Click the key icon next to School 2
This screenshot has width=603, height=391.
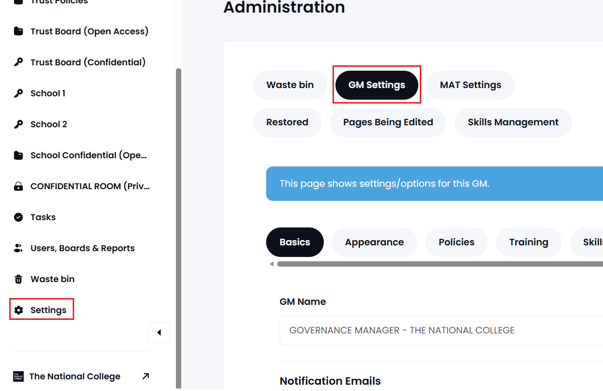(18, 124)
